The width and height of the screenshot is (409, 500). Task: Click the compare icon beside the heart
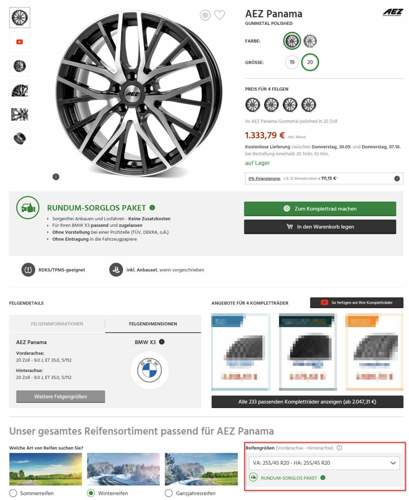(x=205, y=15)
